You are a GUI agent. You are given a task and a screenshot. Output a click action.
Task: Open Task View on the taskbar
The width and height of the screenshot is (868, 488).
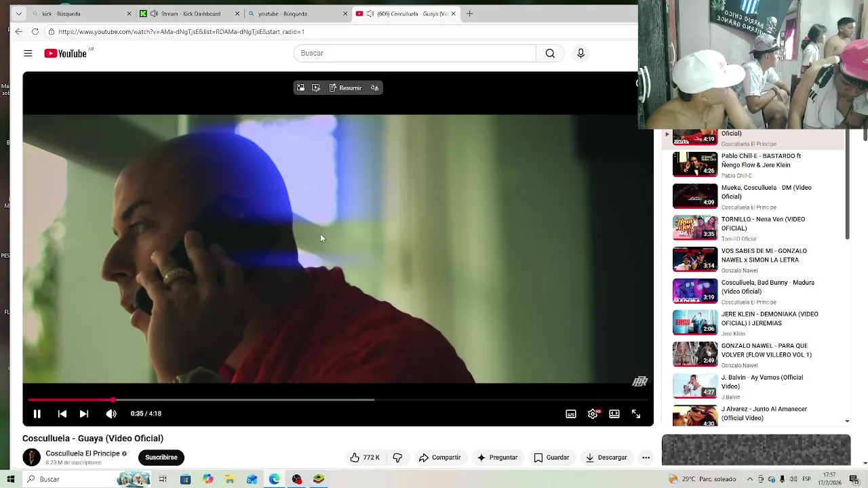[163, 479]
